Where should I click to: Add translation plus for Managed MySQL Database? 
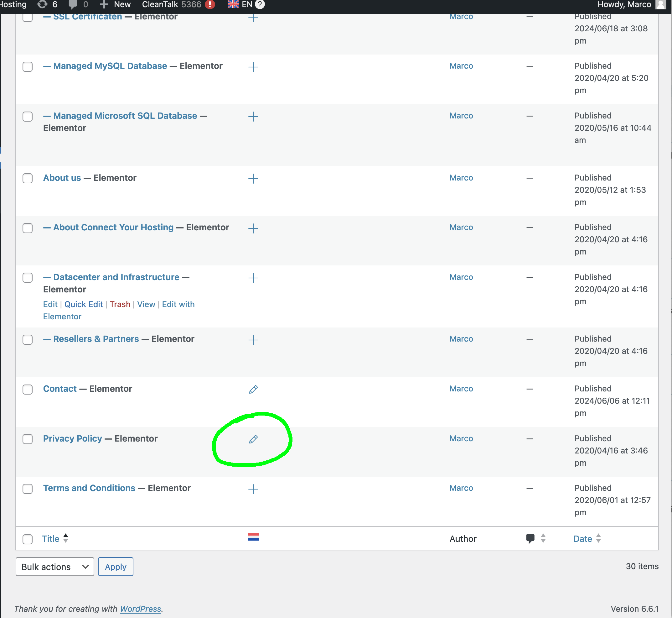(x=253, y=67)
